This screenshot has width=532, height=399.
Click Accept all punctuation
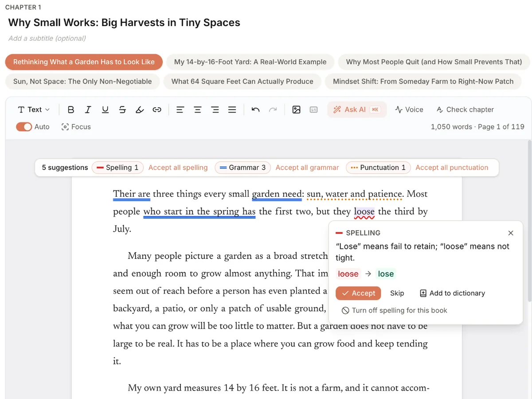pos(452,168)
